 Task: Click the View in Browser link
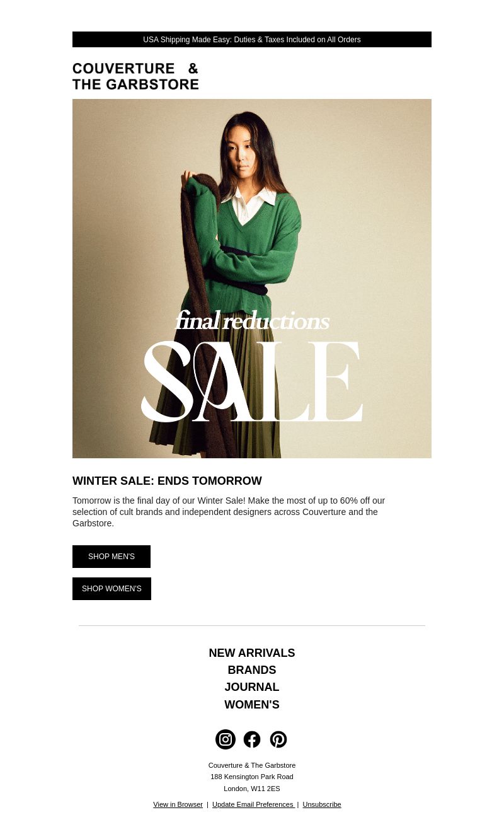(x=178, y=804)
